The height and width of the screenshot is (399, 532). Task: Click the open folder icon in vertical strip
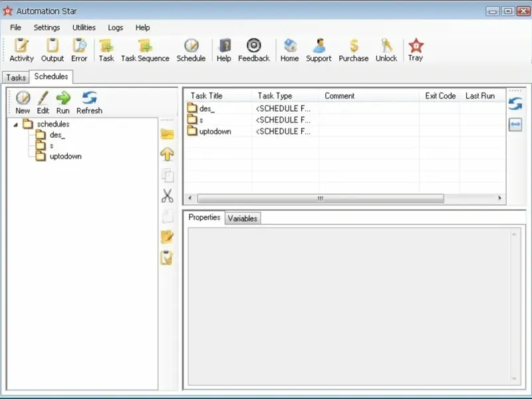point(168,134)
